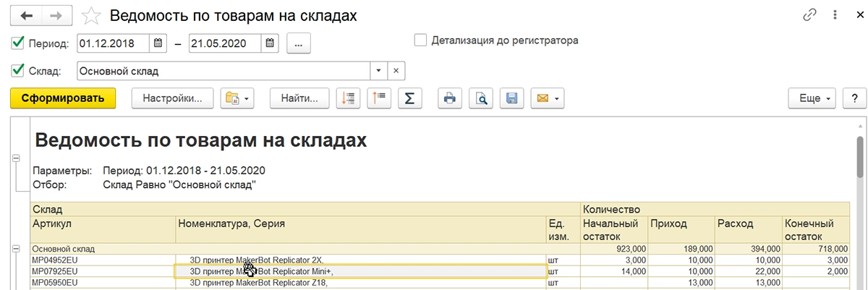Select the Начальный остаток column header
This screenshot has height=290, width=868.
click(614, 229)
